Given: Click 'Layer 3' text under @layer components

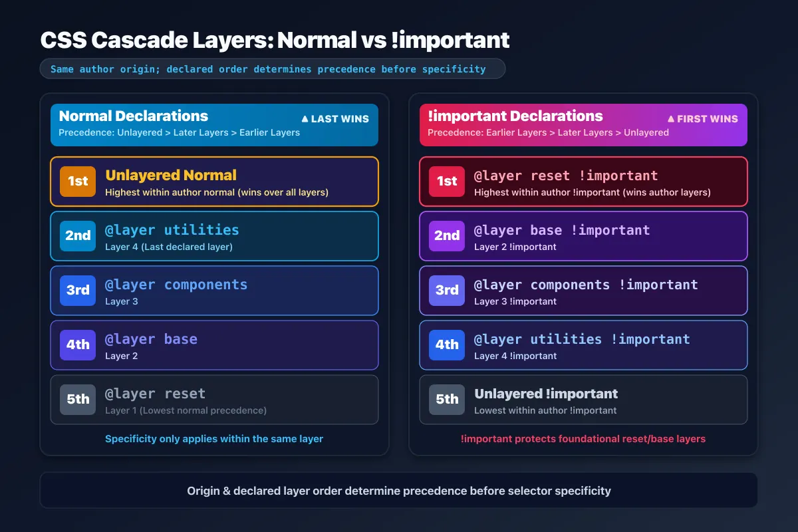Looking at the screenshot, I should click(122, 301).
